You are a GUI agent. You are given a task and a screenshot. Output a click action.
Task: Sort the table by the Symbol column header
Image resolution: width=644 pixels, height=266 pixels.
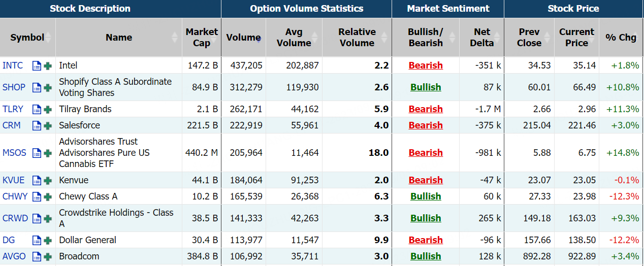[27, 38]
